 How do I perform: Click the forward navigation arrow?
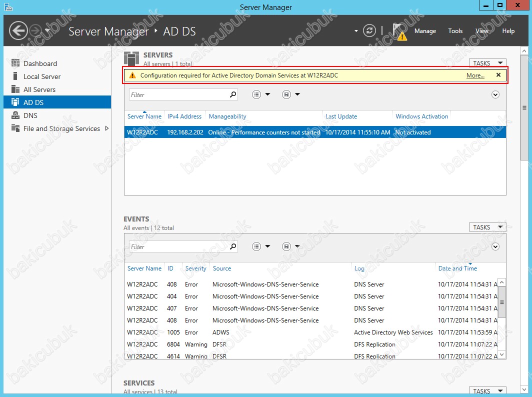tap(35, 31)
